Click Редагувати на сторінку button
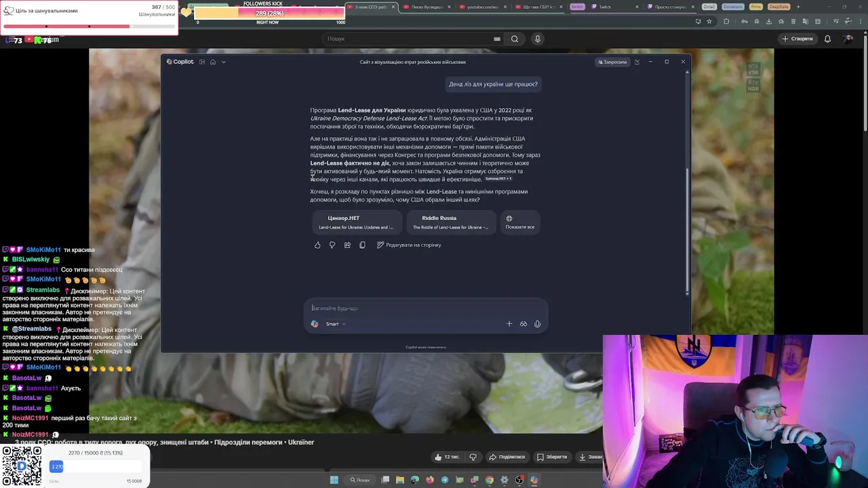Screen dimensions: 868x488 [409, 245]
